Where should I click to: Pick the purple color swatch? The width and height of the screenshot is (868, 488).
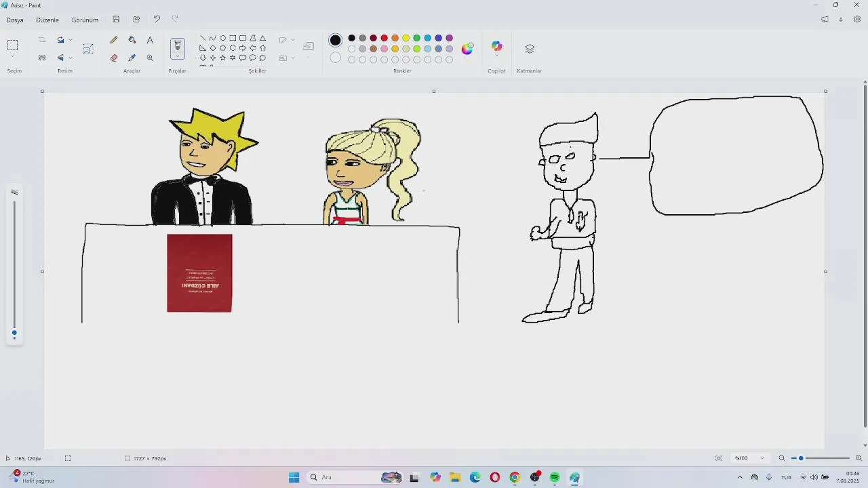[x=450, y=38]
